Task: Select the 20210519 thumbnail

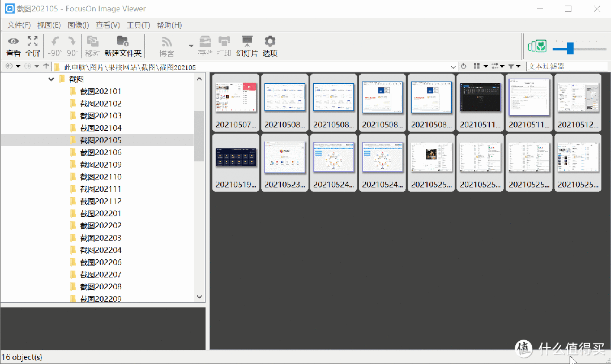Action: click(x=236, y=162)
